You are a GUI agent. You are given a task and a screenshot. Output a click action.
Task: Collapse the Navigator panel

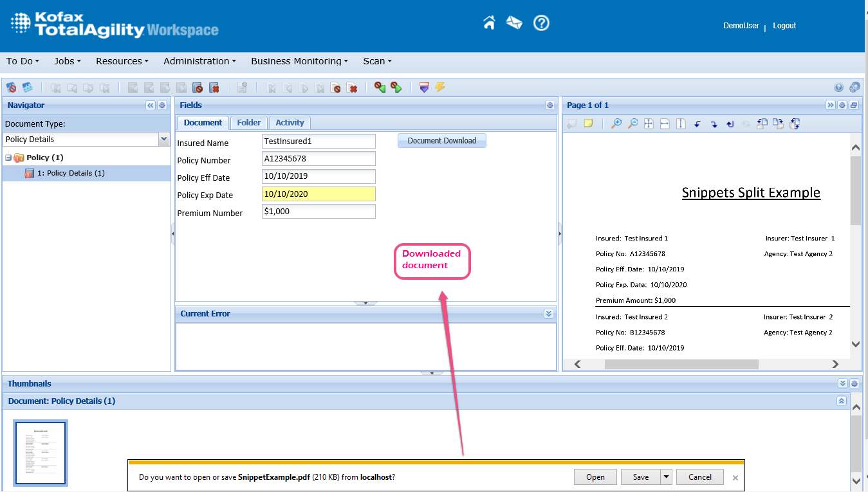point(151,105)
